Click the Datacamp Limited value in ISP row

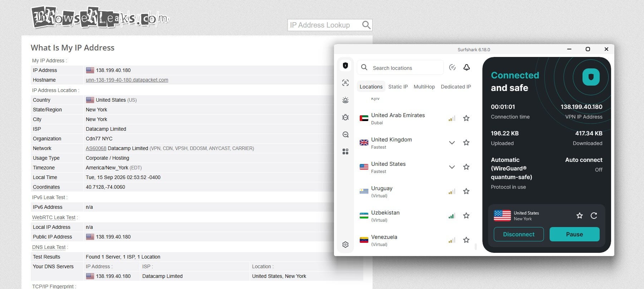106,129
